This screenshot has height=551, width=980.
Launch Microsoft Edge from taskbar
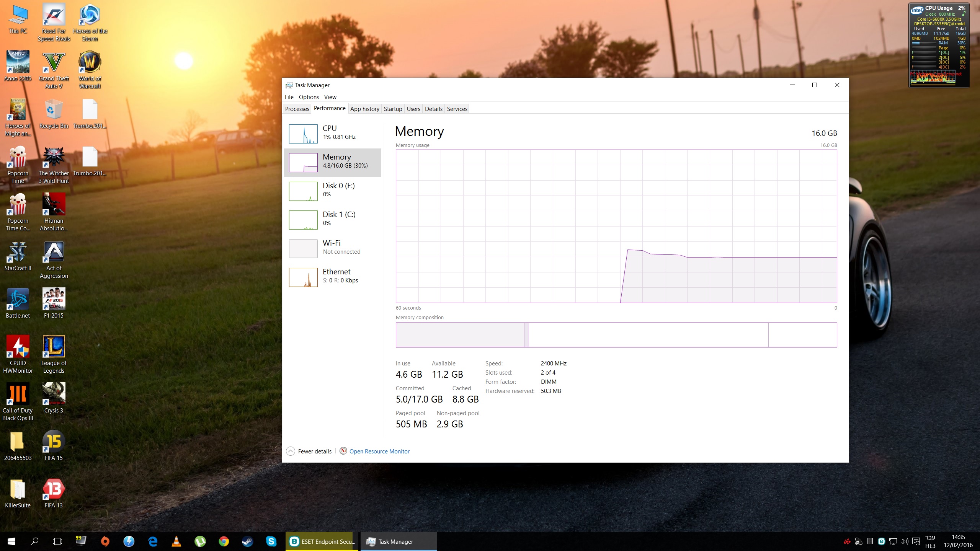point(153,541)
